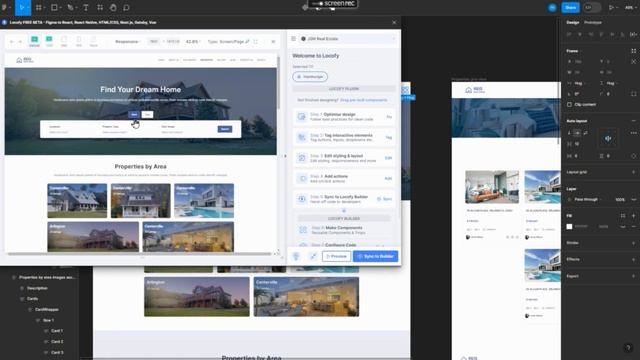640x360 pixels.
Task: Add a Layout grid with plus icon
Action: (x=633, y=172)
